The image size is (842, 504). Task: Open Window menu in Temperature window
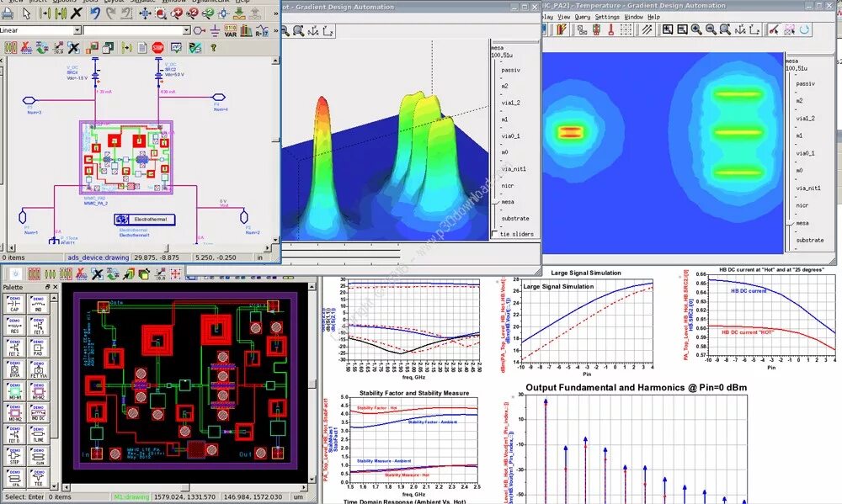(x=633, y=17)
